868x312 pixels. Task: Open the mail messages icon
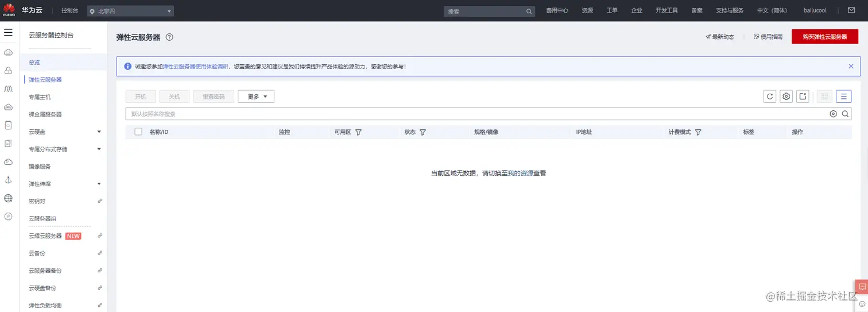851,10
